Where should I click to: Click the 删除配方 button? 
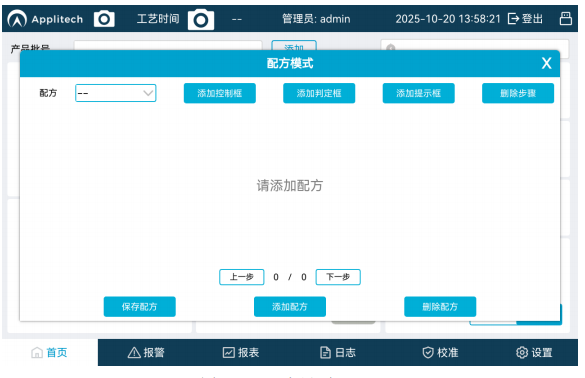click(x=440, y=307)
